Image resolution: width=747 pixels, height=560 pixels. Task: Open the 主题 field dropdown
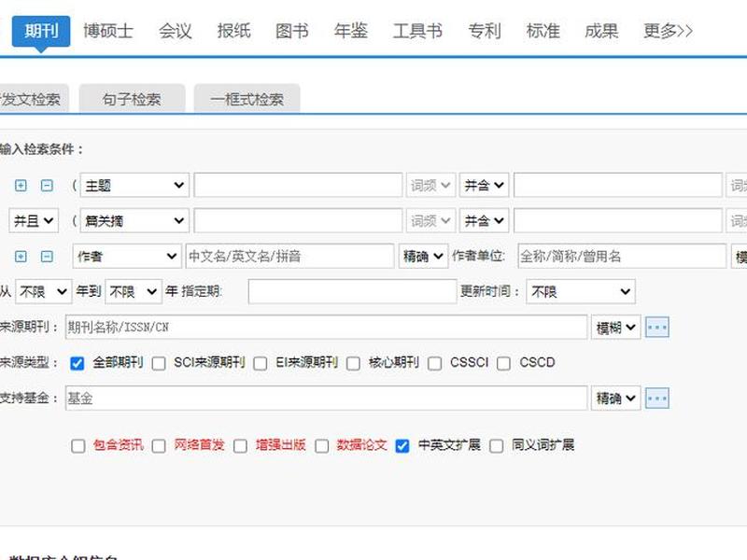click(x=134, y=185)
